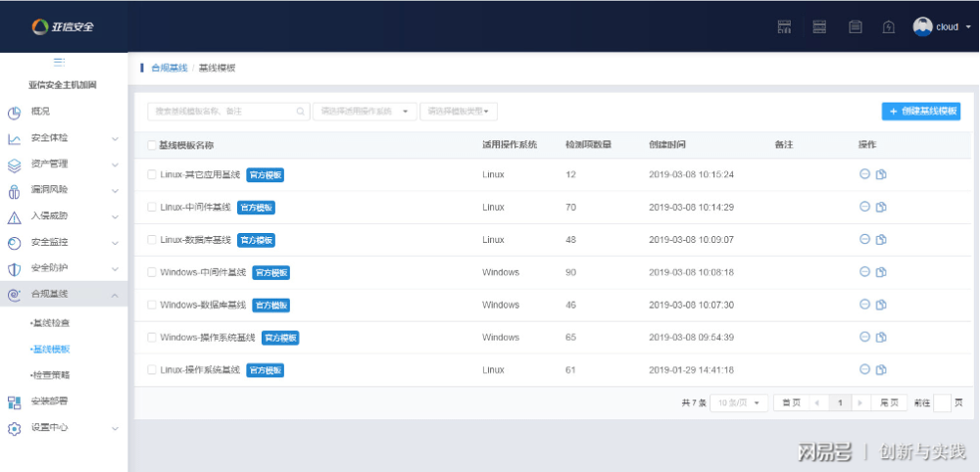Click delete icon for Linux-操作系统基线 row

[x=864, y=369]
